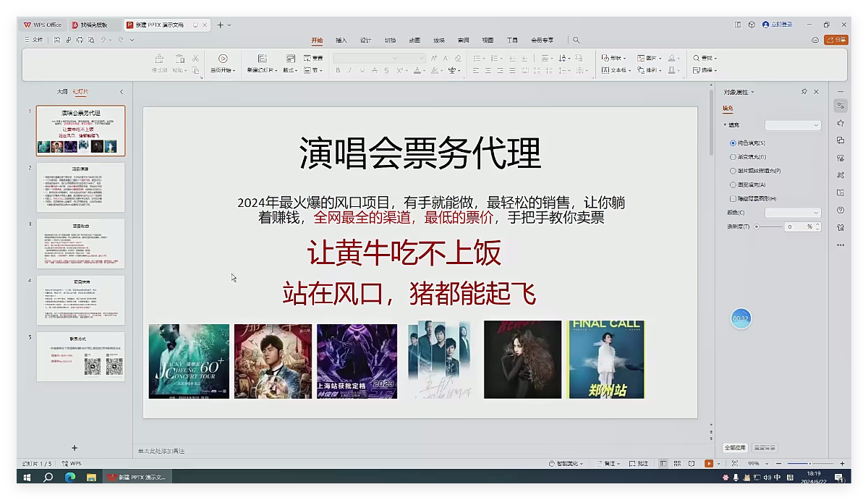
Task: Click the left-align text icon
Action: coord(476,70)
